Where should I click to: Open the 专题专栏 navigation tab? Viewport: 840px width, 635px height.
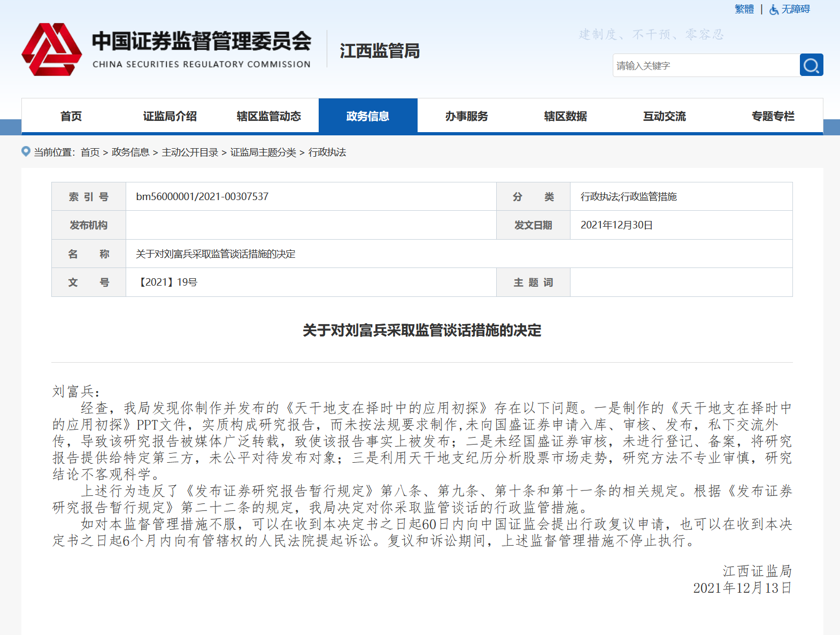point(773,116)
